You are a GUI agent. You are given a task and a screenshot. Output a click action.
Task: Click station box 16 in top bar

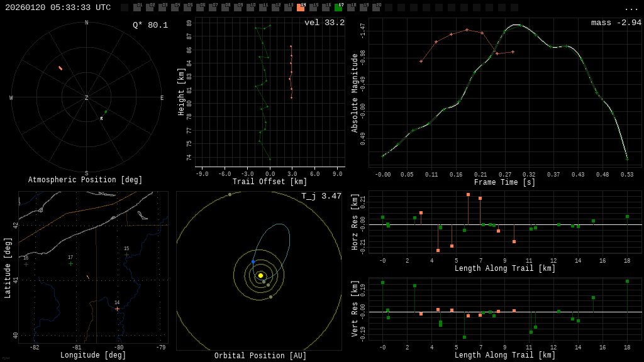326,8
